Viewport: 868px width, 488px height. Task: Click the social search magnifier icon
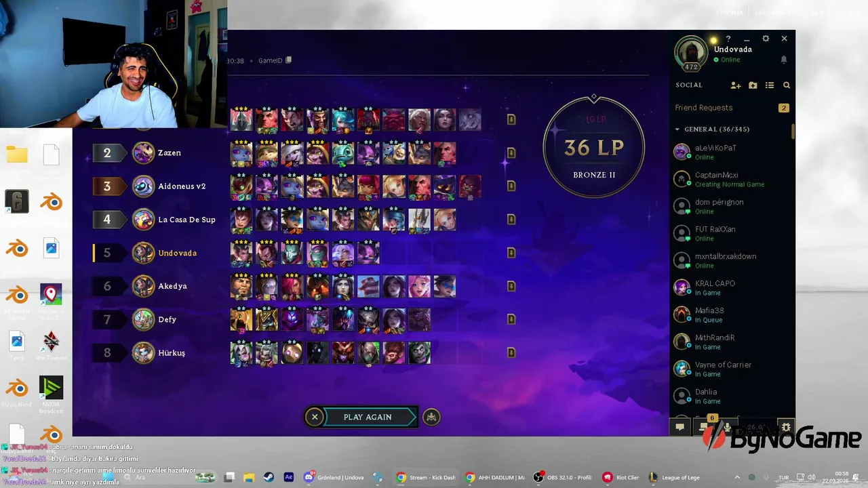pyautogui.click(x=787, y=85)
